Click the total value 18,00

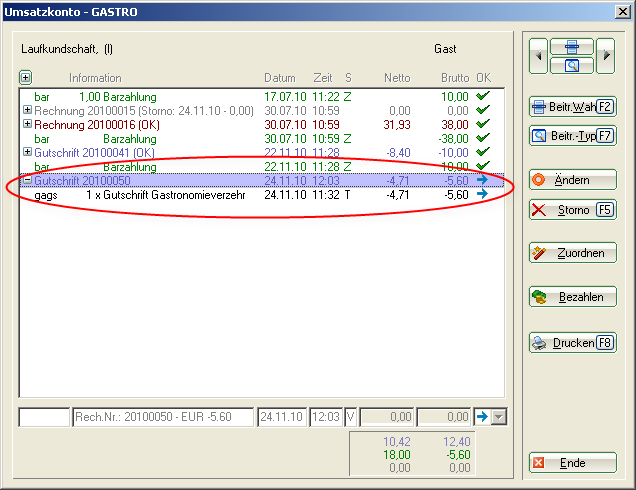coord(397,455)
